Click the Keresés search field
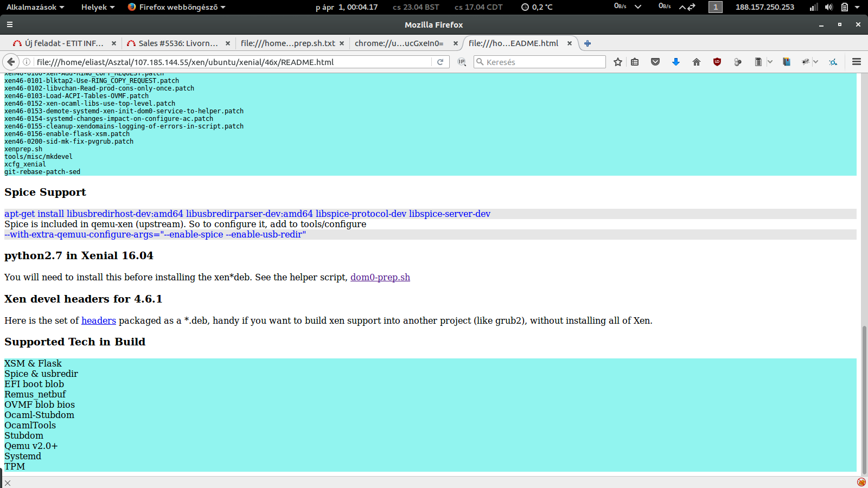The width and height of the screenshot is (868, 488). tap(542, 62)
